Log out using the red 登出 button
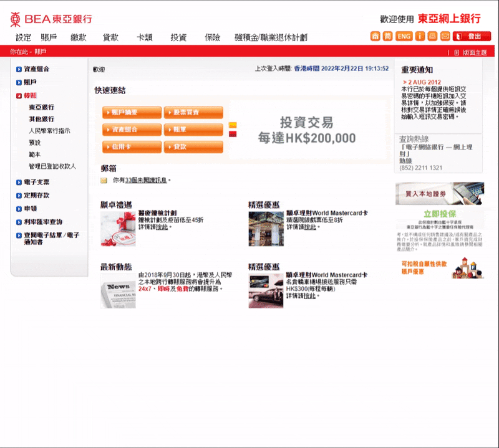The width and height of the screenshot is (499, 448). point(472,36)
